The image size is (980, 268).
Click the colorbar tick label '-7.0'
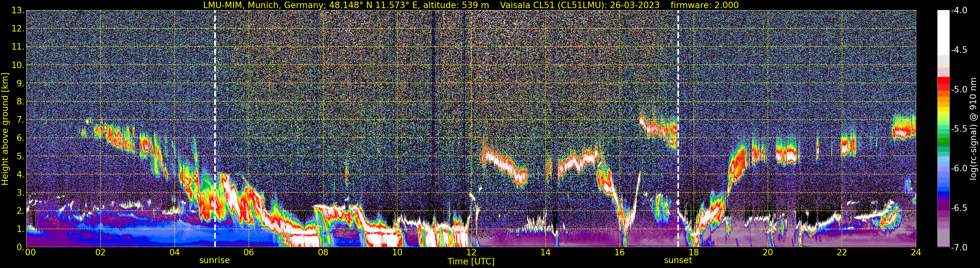[959, 248]
